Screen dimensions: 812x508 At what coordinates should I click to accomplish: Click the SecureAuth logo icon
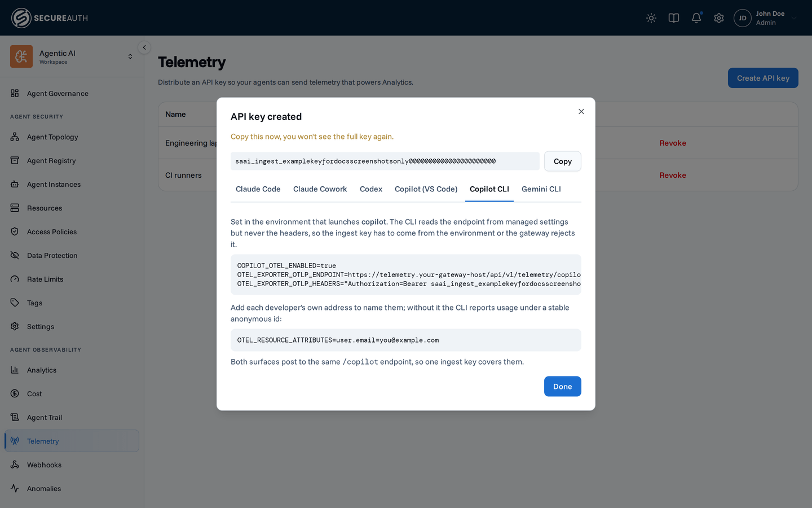(21, 18)
